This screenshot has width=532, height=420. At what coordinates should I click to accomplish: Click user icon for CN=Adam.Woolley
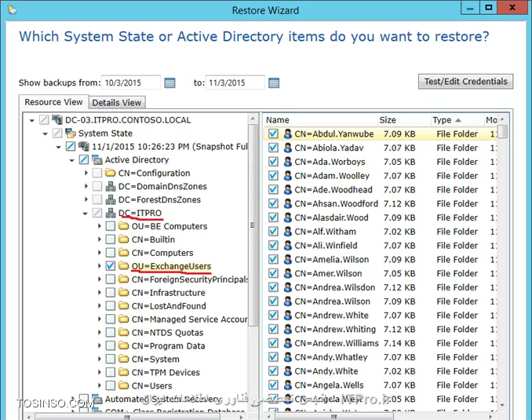tap(288, 176)
